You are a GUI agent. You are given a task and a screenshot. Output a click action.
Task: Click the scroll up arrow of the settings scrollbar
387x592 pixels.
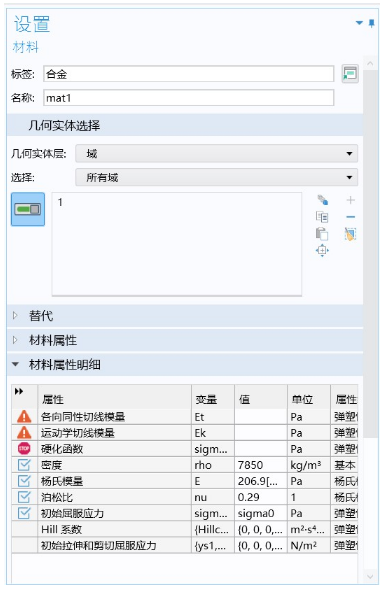(370, 63)
